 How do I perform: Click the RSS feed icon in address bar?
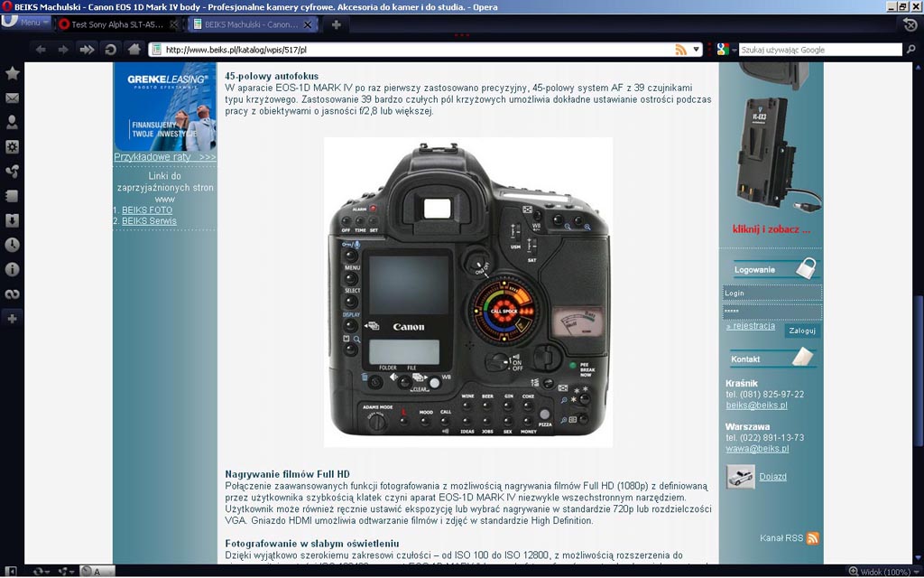[x=680, y=50]
